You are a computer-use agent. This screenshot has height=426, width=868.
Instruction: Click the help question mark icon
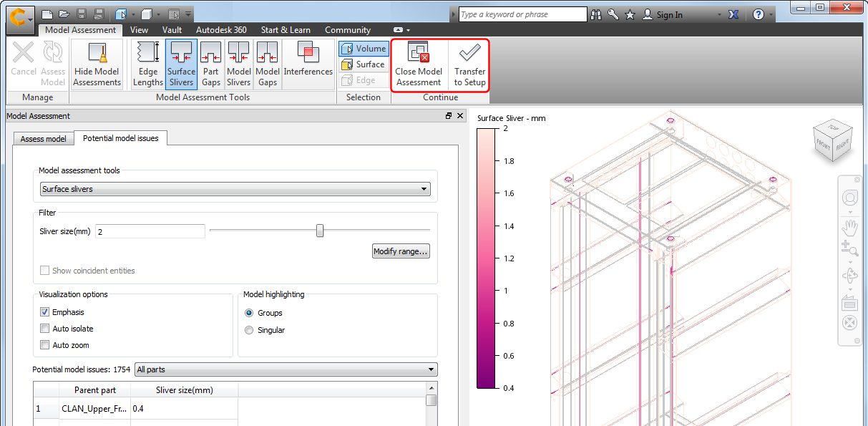(x=759, y=14)
